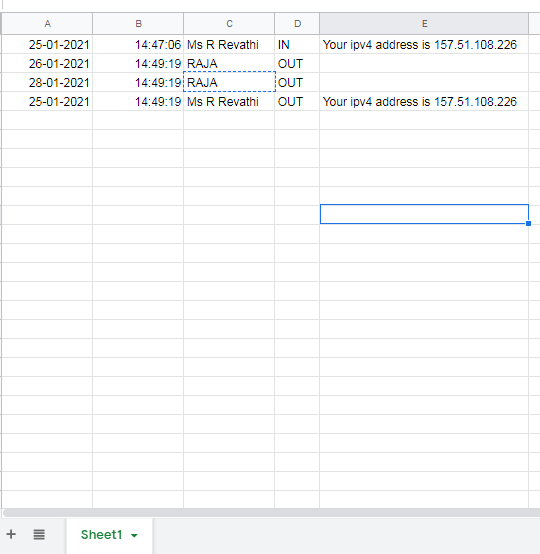The width and height of the screenshot is (540, 554).
Task: Select the last row ipv4 address cell
Action: (424, 102)
